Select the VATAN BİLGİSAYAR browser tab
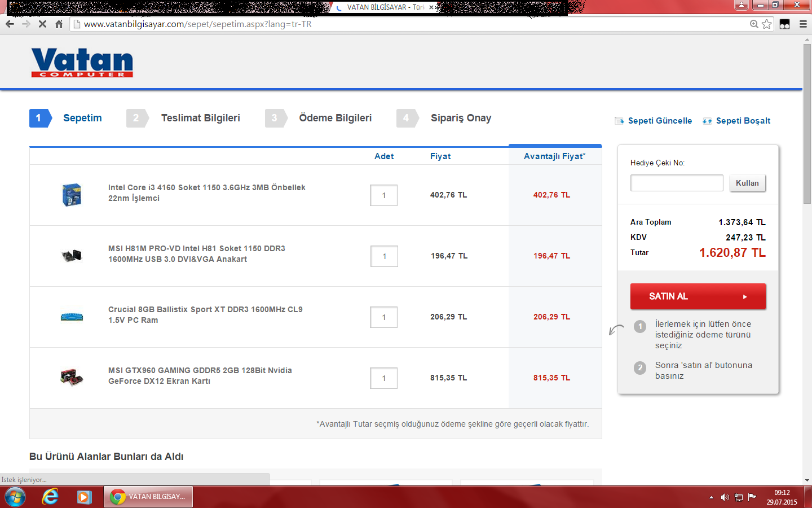This screenshot has height=508, width=812. (385, 7)
